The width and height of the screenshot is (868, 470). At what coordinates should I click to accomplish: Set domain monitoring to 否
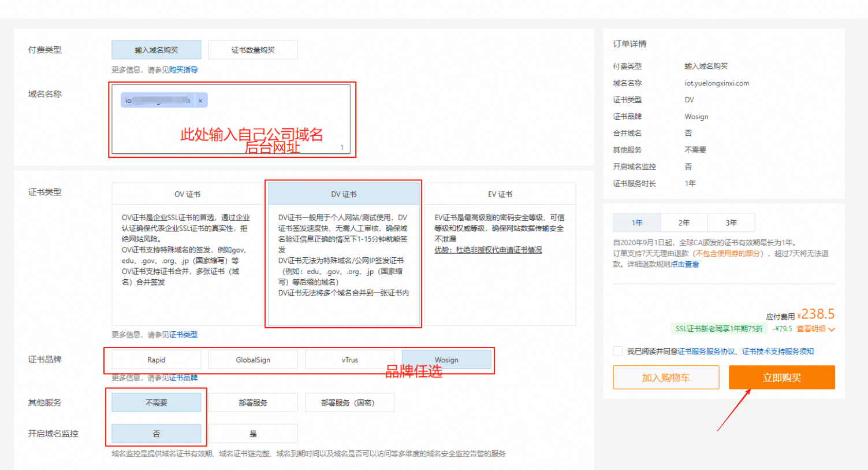157,434
